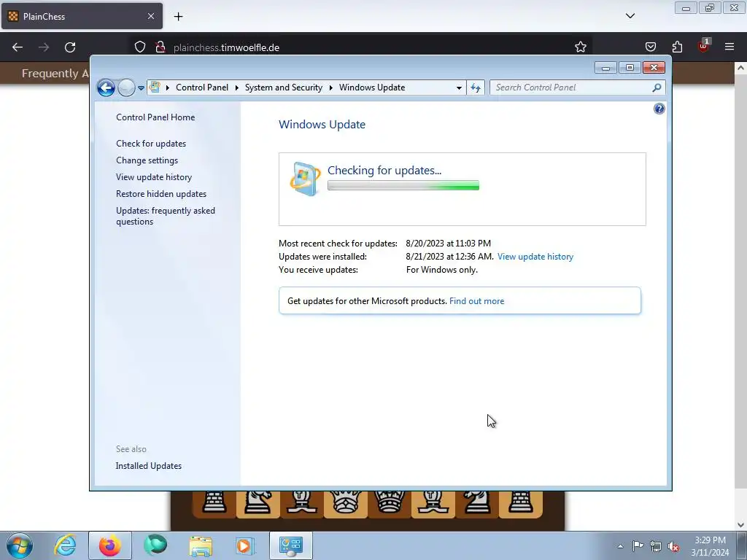Open a new Firefox tab

click(x=178, y=17)
